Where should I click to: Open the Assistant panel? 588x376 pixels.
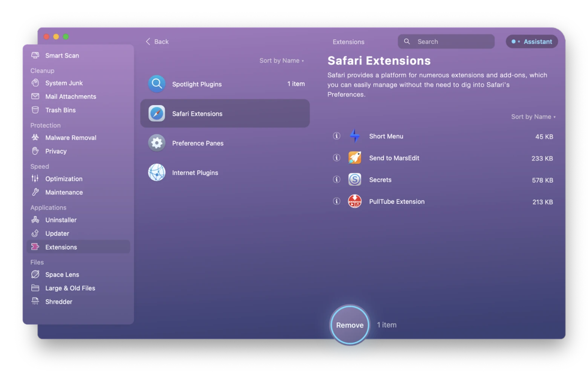pyautogui.click(x=531, y=41)
